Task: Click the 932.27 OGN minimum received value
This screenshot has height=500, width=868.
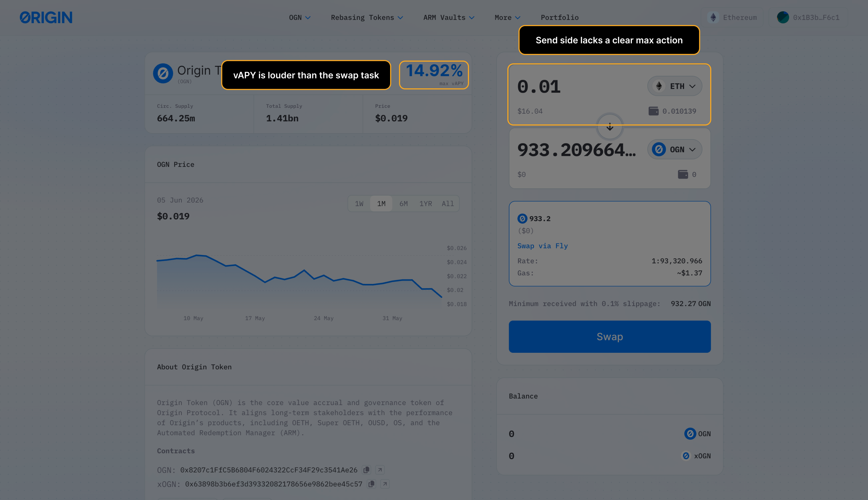Action: click(x=691, y=304)
